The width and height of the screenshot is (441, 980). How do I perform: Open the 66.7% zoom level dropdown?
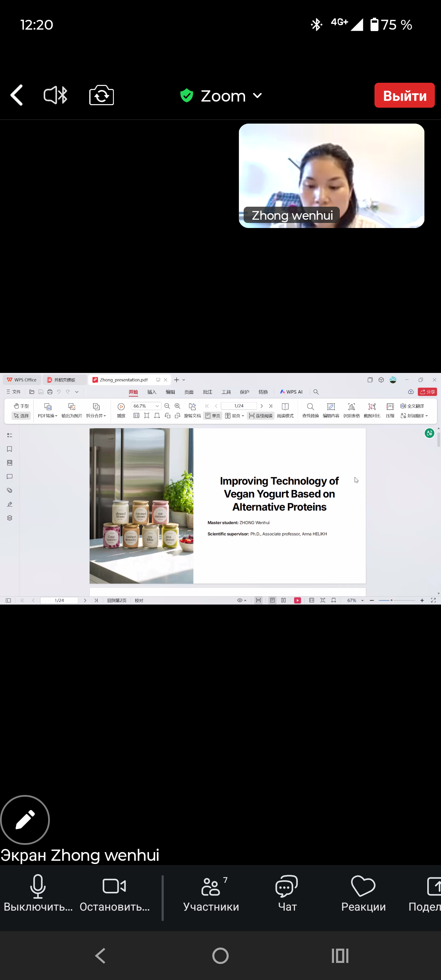[x=157, y=406]
